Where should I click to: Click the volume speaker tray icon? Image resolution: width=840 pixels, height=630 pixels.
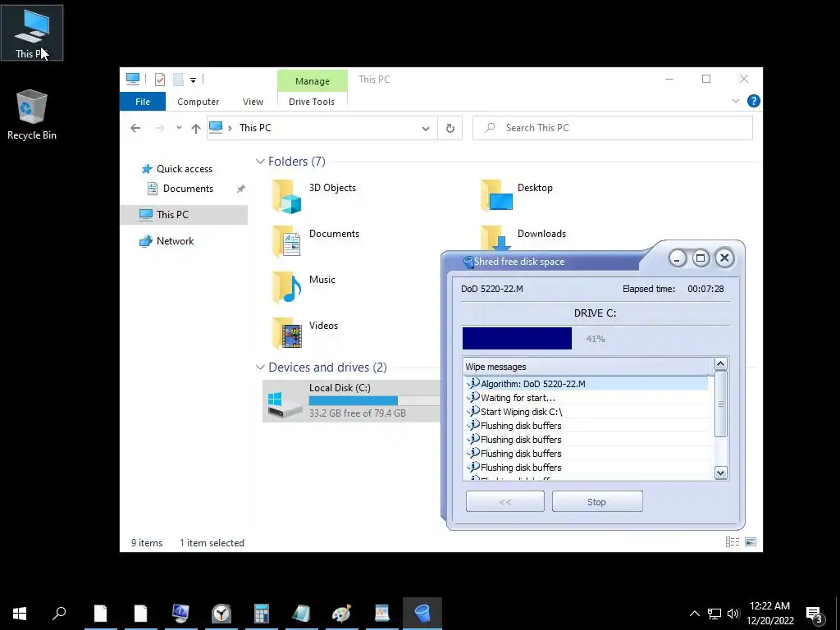pyautogui.click(x=733, y=614)
